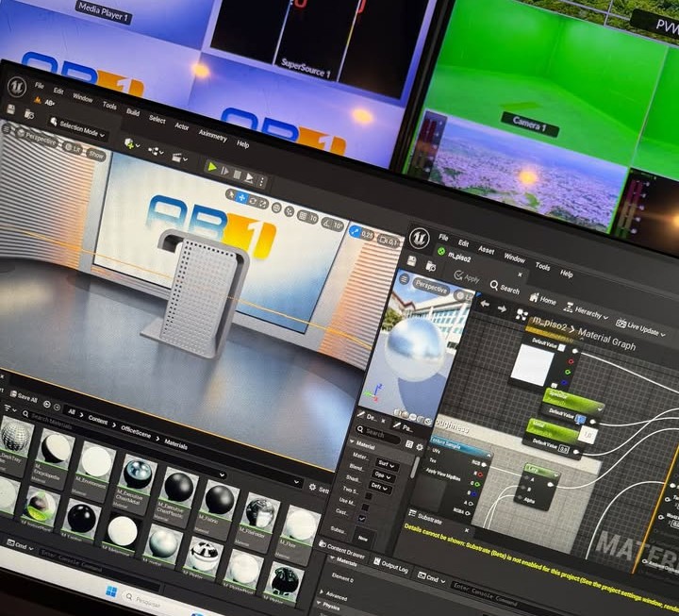Image resolution: width=679 pixels, height=616 pixels.
Task: Open the Help menu in main editor
Action: click(243, 143)
